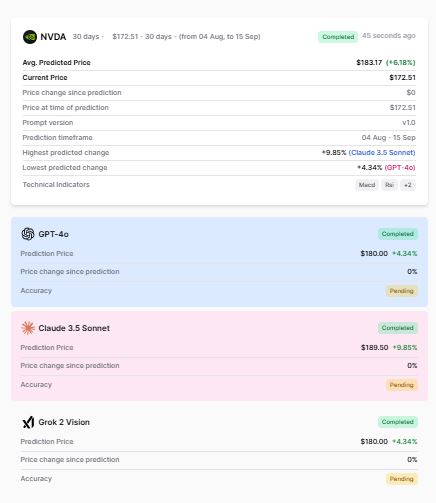Open the Claude 3.5 Sonnet highest change link
This screenshot has height=503, width=436.
click(x=382, y=153)
